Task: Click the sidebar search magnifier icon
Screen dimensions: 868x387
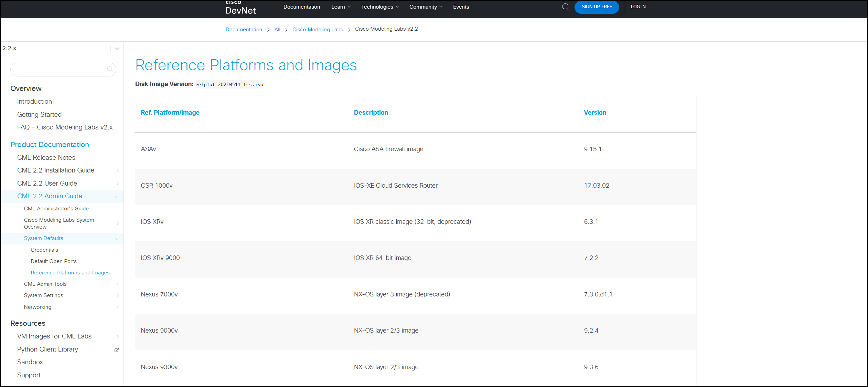Action: (110, 69)
